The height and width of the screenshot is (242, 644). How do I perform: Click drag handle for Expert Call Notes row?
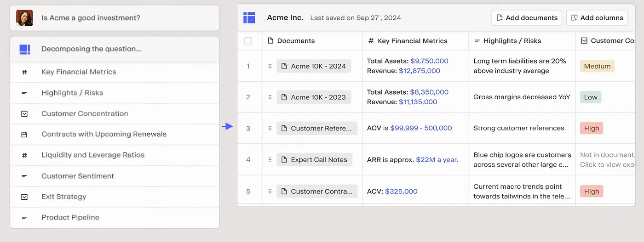point(270,160)
